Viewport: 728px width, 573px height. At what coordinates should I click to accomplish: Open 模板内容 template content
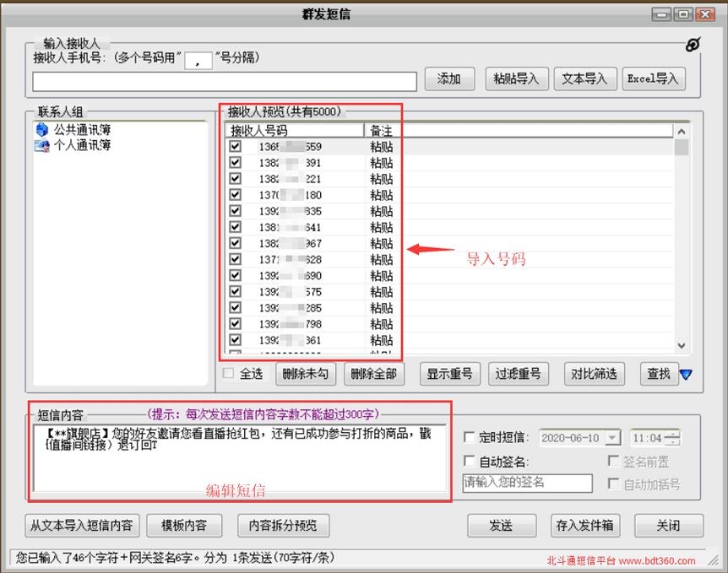point(184,525)
